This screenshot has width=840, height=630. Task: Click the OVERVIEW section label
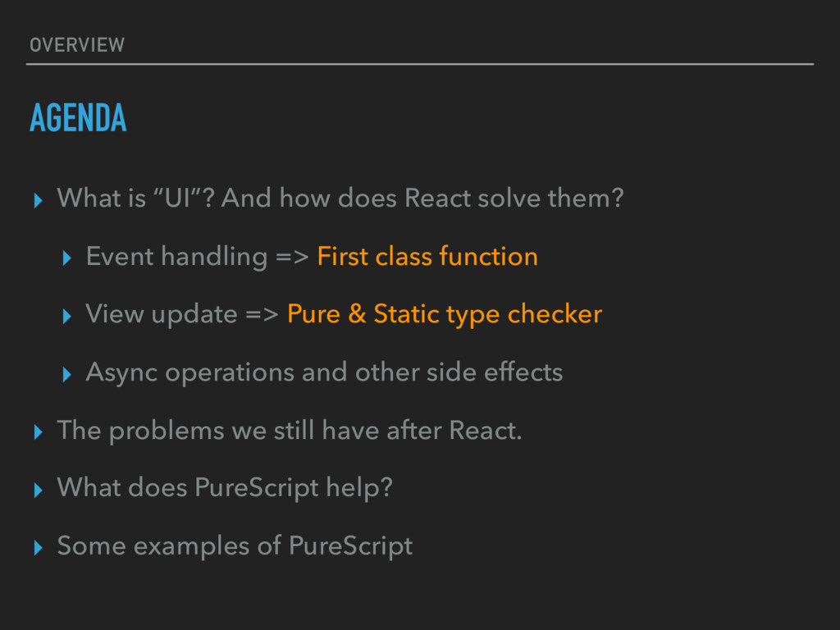[x=77, y=45]
